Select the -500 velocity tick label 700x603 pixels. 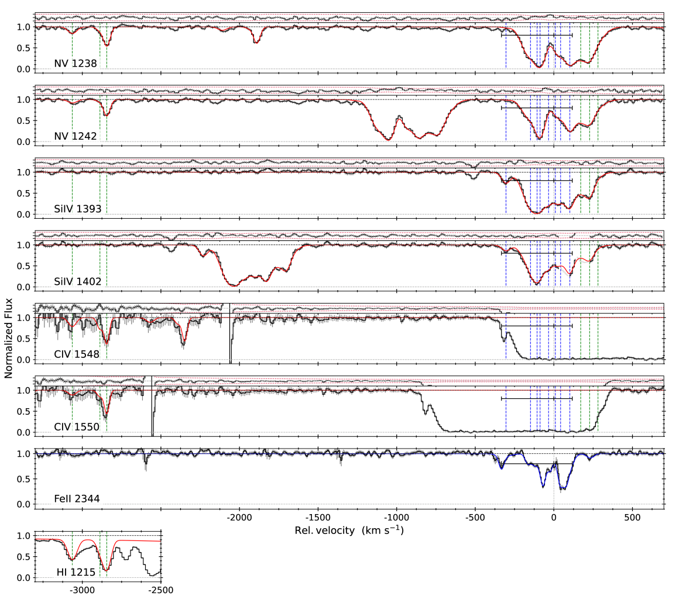pyautogui.click(x=475, y=518)
